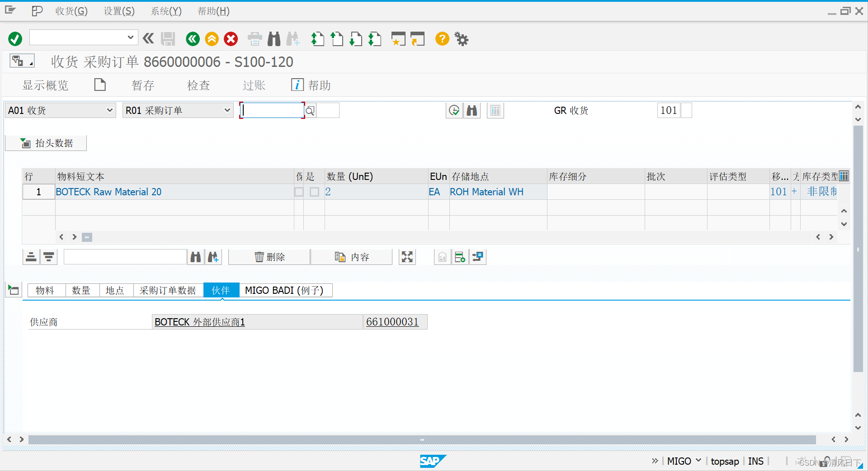Click the Find Next icon beside item search field
Screen dimensions: 868x471
pyautogui.click(x=213, y=257)
